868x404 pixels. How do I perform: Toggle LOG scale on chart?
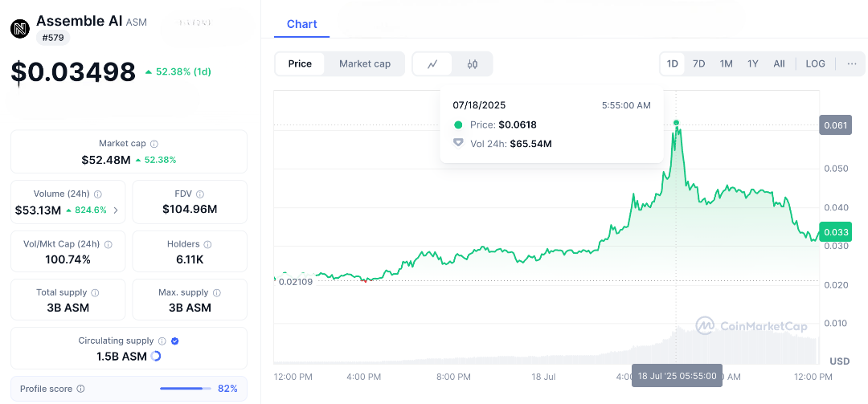816,64
